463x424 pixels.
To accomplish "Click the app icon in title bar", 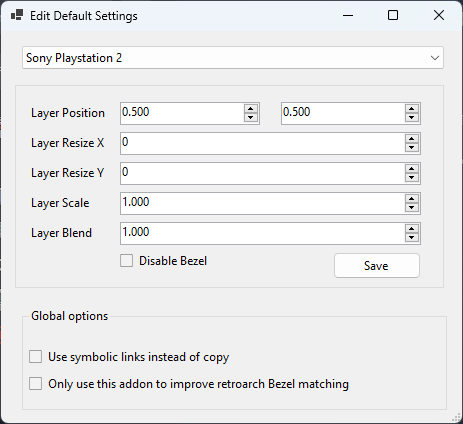I will [17, 15].
